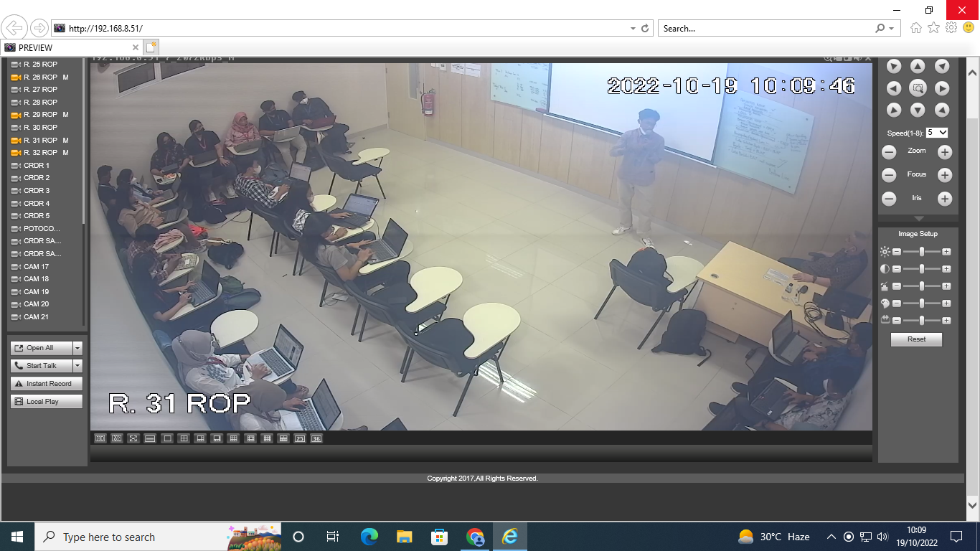Open Microsoft Edge from taskbar
The image size is (980, 551).
pos(369,537)
